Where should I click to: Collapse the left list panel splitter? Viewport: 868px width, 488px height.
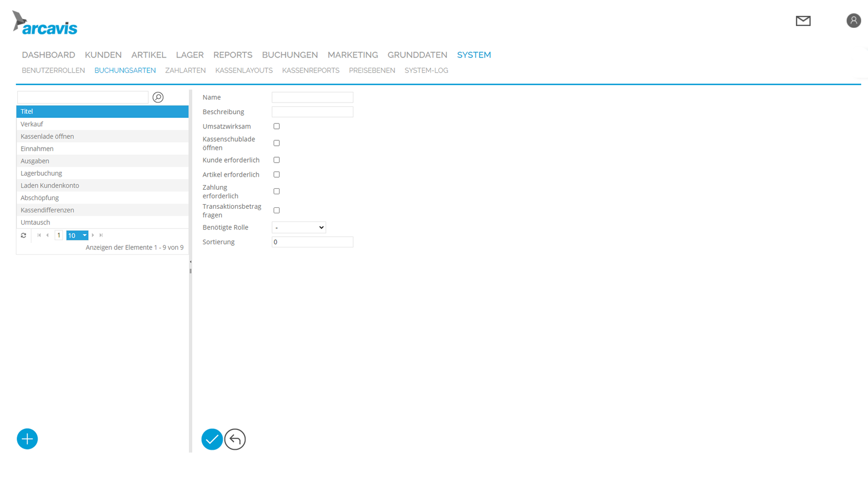190,262
